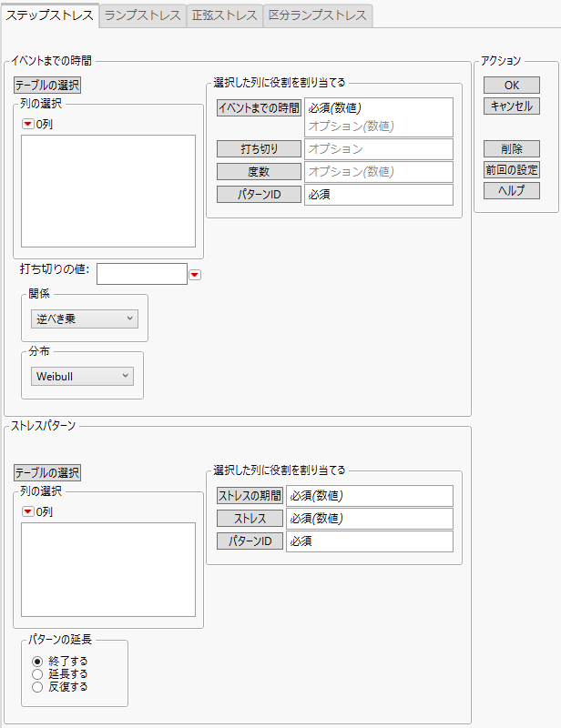The height and width of the screenshot is (728, 561).
Task: Select 反復する radio button
Action: tap(37, 687)
